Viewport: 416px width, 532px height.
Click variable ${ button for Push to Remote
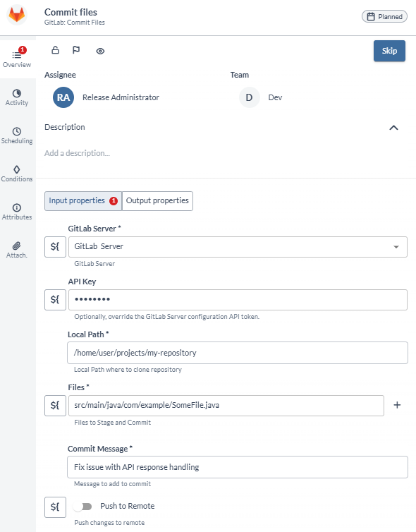(x=55, y=507)
